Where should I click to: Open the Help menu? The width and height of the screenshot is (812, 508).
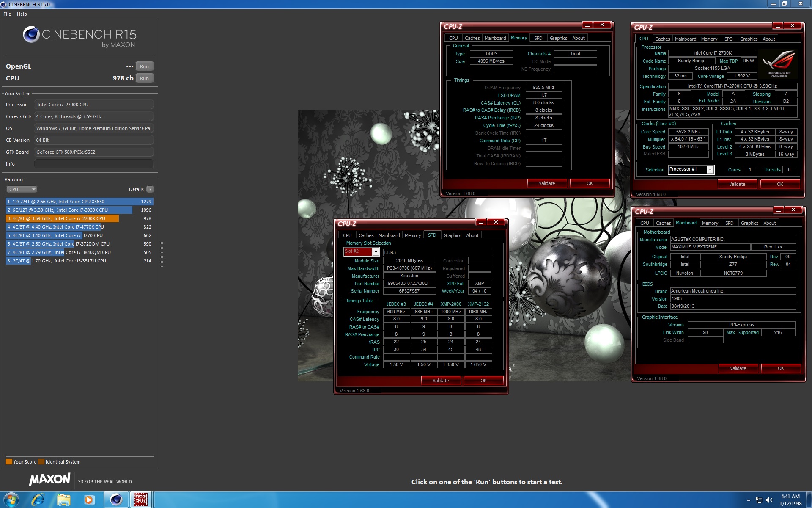pyautogui.click(x=22, y=14)
